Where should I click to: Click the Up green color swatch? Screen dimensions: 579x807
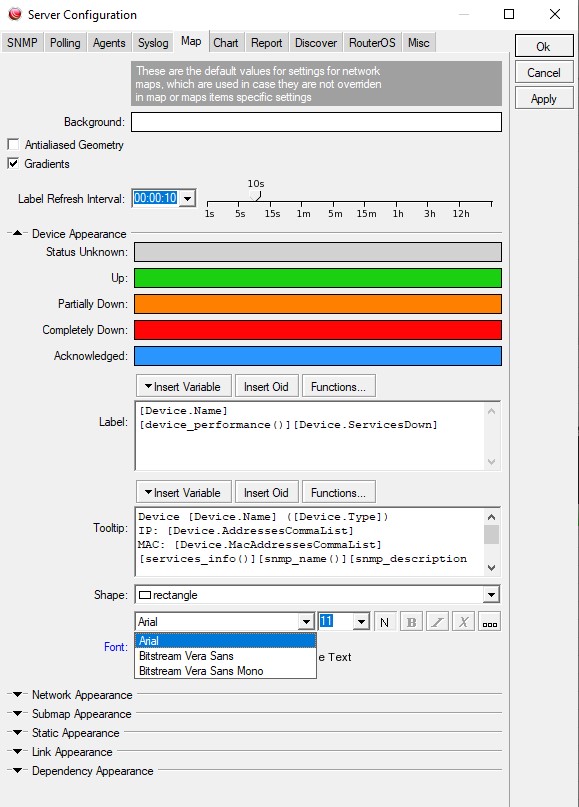pos(318,278)
